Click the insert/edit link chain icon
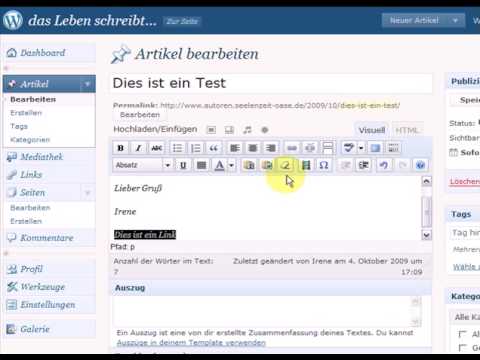480x360 pixels. coord(292,148)
